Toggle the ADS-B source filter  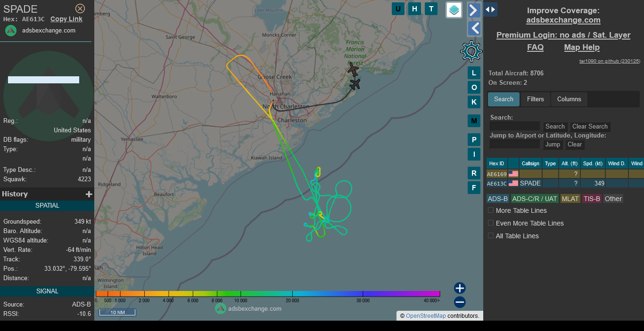(498, 199)
